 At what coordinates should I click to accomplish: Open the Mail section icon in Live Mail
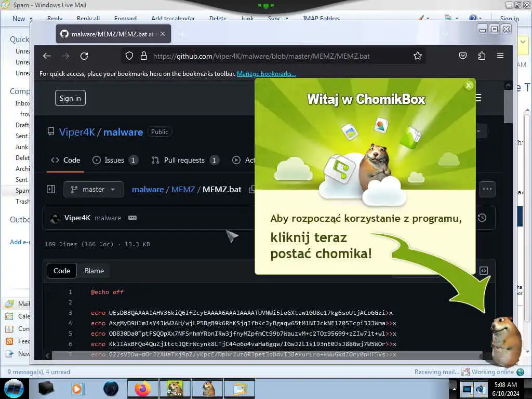coord(9,303)
